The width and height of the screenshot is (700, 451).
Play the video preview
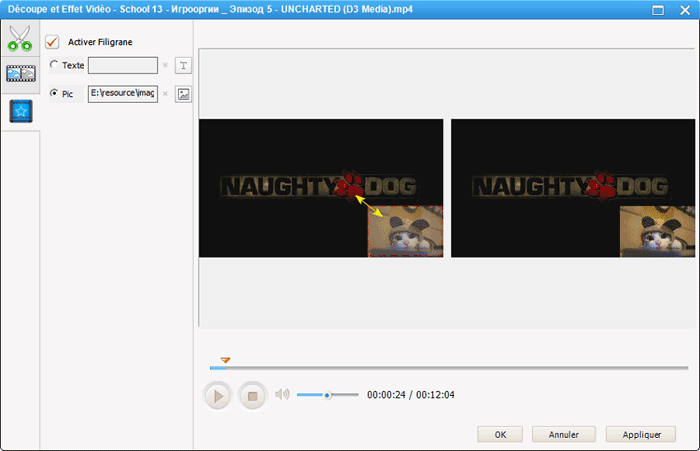[x=218, y=396]
